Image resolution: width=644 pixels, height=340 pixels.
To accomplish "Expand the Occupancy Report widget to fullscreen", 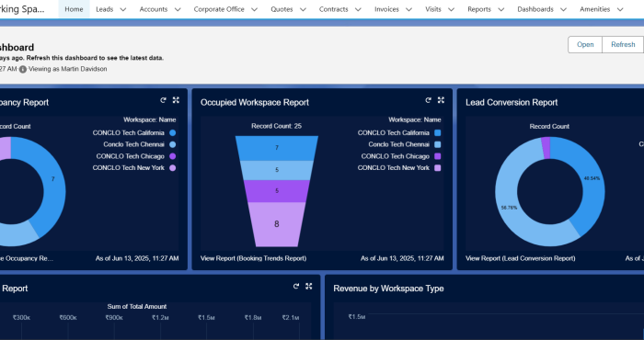I will [176, 100].
